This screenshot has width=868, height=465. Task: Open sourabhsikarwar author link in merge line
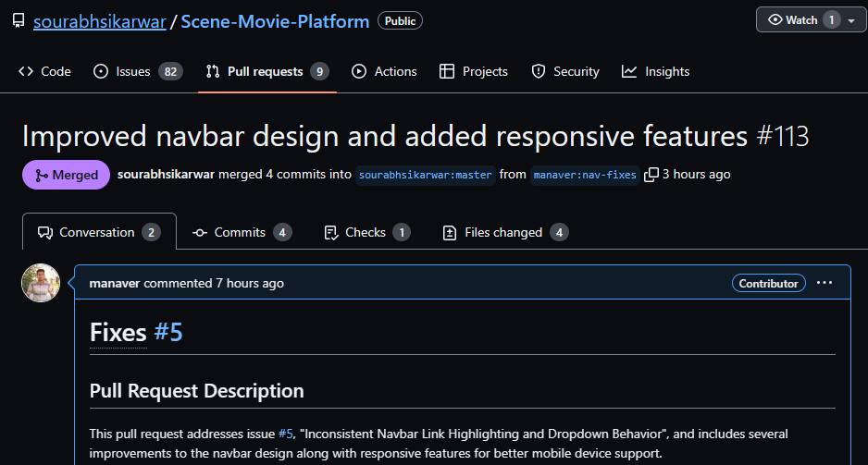166,174
